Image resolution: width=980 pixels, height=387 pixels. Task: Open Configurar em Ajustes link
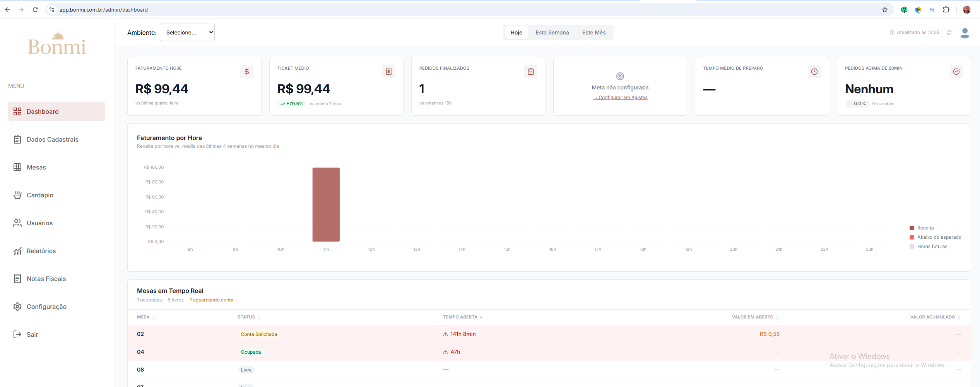[620, 98]
